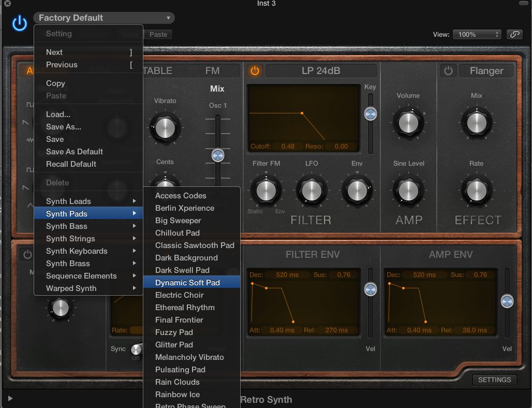This screenshot has width=532, height=408.
Task: Click the link chain icon button
Action: [x=514, y=34]
